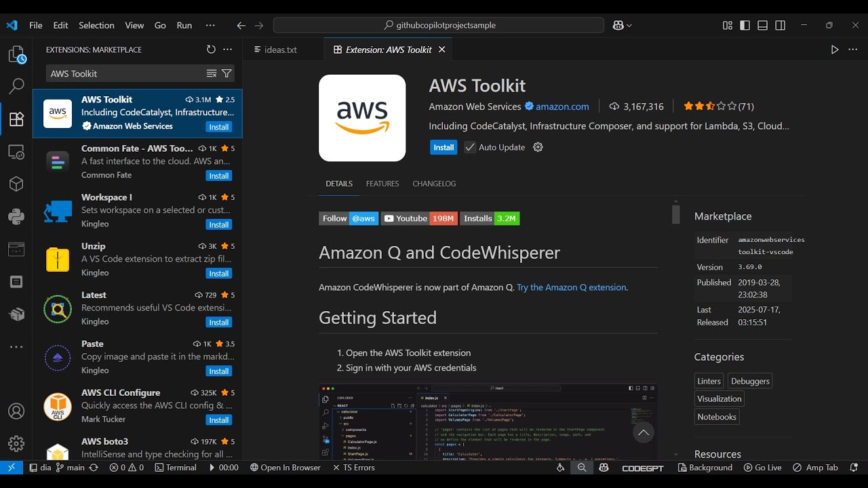Open the Edit menu
Image resolution: width=868 pixels, height=488 pixels.
point(61,25)
